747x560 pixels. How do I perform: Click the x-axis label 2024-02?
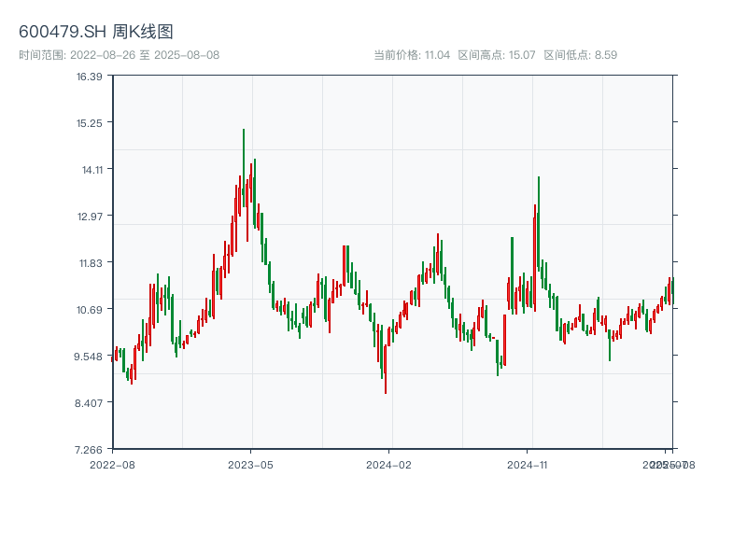(x=388, y=465)
